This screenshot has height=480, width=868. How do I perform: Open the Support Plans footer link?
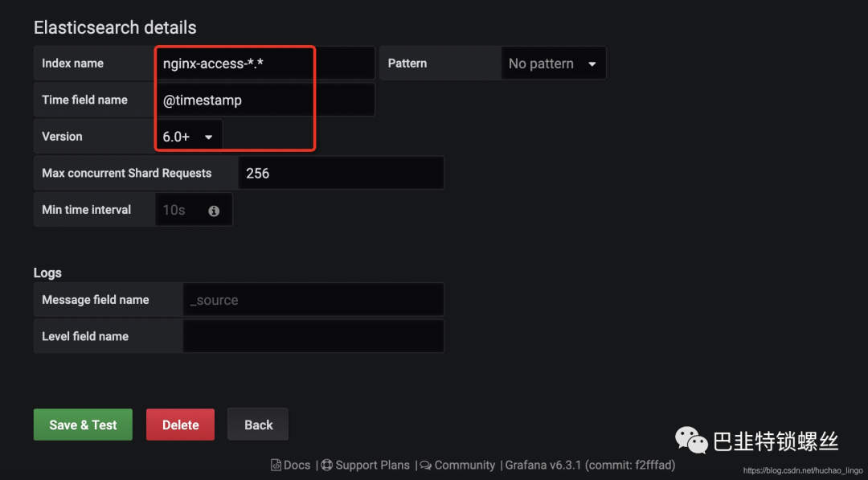[x=366, y=465]
